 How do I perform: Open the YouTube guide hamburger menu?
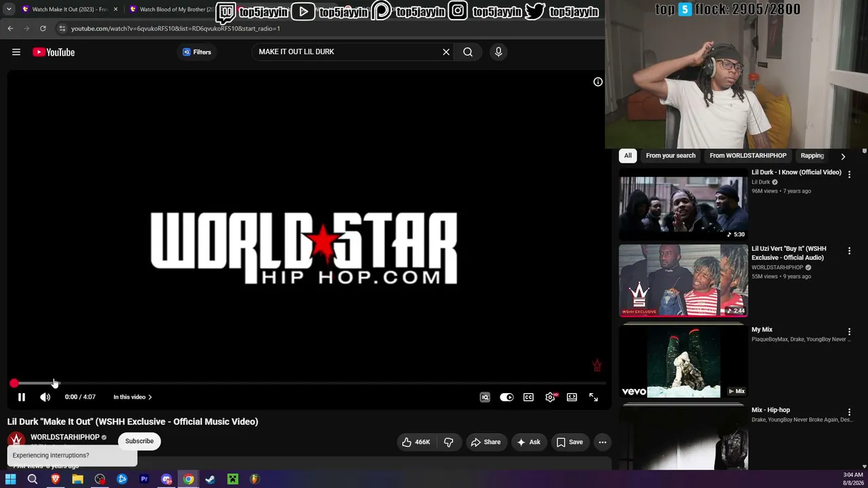tap(16, 52)
